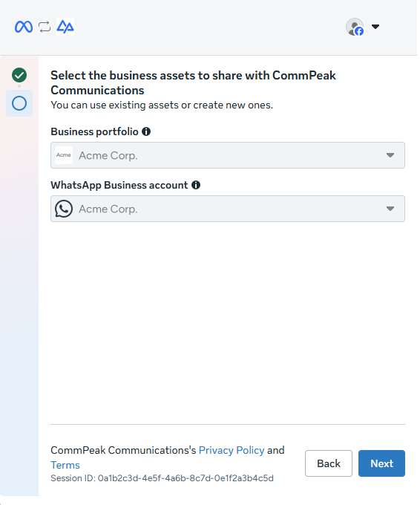The width and height of the screenshot is (420, 505).
Task: Click the Meta infinity logo
Action: 24,27
